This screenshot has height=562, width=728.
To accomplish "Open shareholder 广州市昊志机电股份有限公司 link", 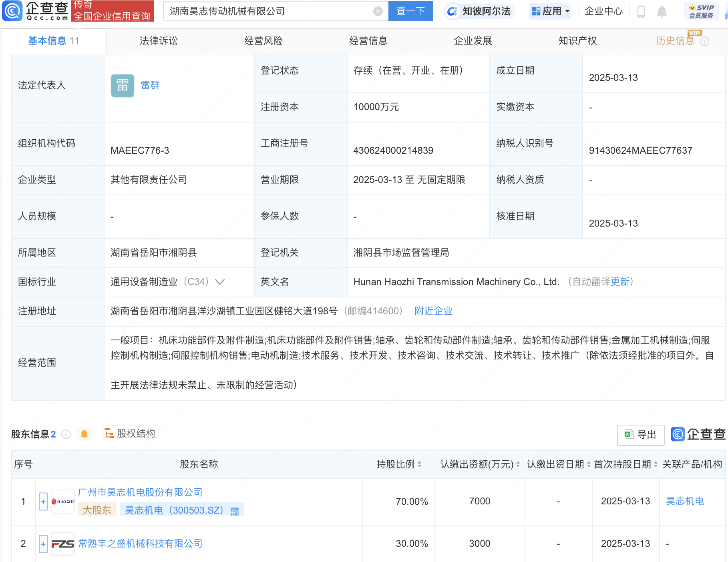I will 140,492.
